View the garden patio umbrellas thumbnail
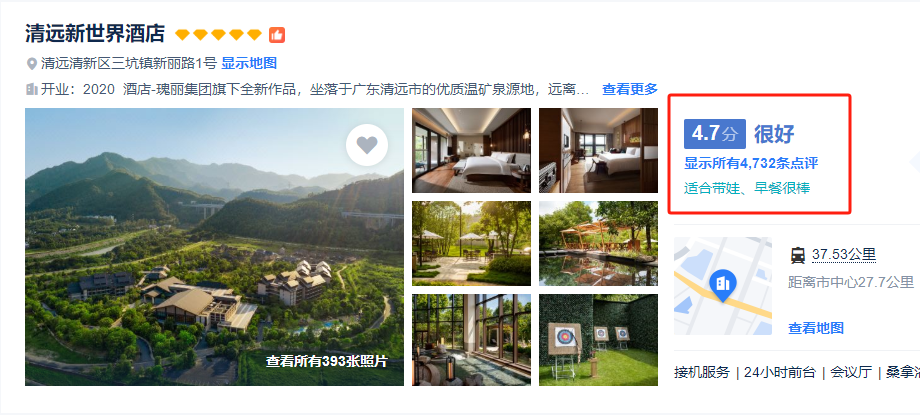The height and width of the screenshot is (415, 920). coord(471,244)
